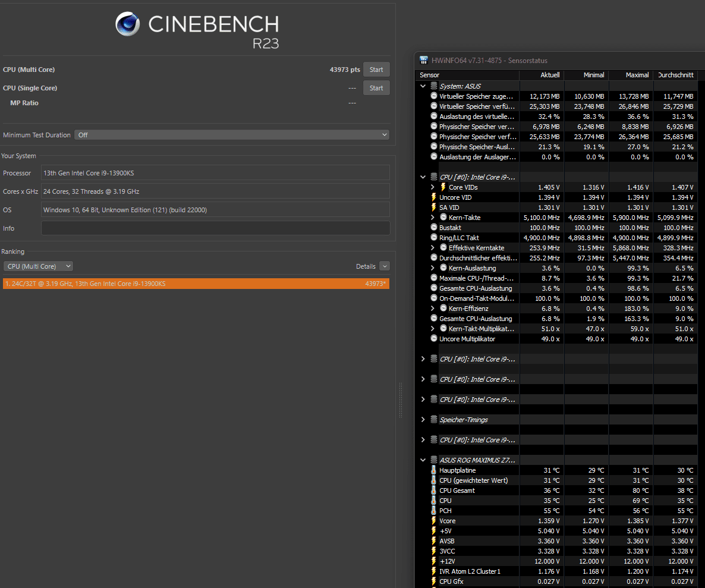Select the Auslastung der Auslager... row
Image resolution: width=705 pixels, height=588 pixels.
[x=557, y=157]
